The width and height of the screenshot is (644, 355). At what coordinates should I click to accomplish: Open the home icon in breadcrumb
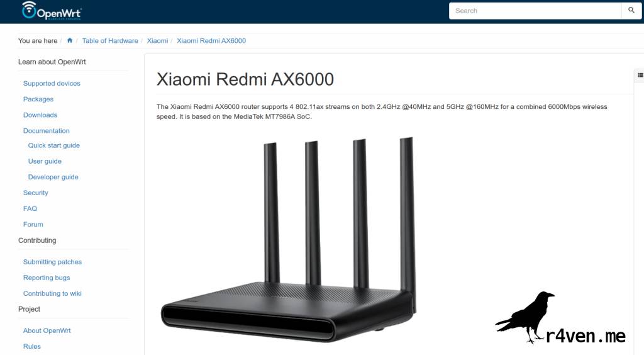[70, 41]
